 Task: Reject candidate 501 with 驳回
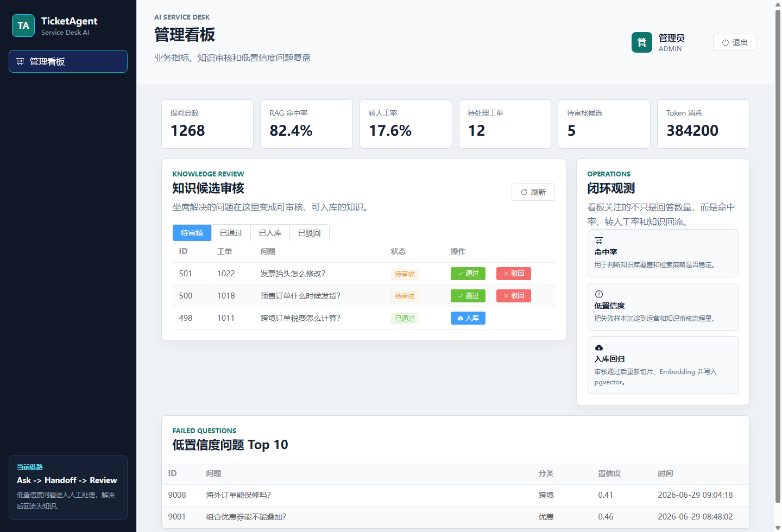[x=514, y=274]
